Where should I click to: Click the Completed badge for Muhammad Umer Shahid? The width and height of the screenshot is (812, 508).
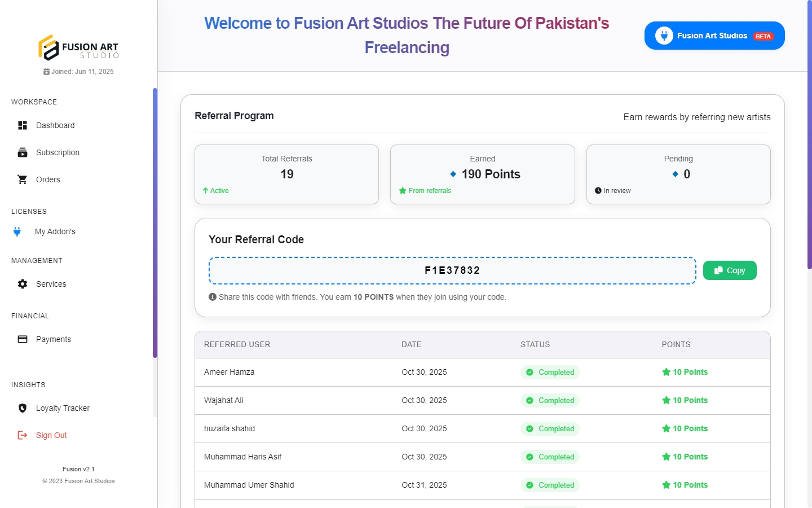coord(550,485)
